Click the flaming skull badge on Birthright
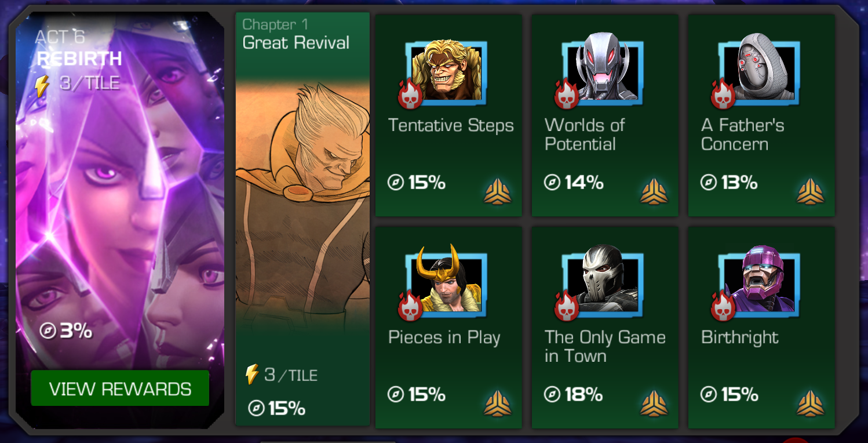868x443 pixels. click(x=723, y=306)
